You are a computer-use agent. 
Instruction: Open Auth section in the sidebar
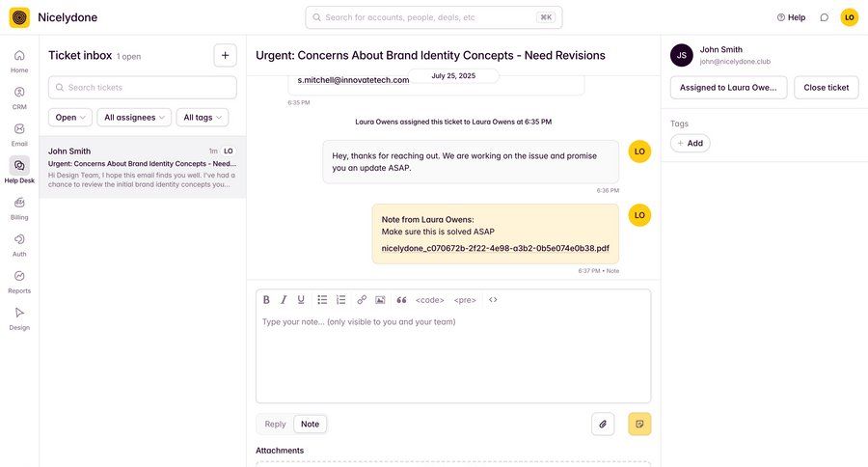19,245
